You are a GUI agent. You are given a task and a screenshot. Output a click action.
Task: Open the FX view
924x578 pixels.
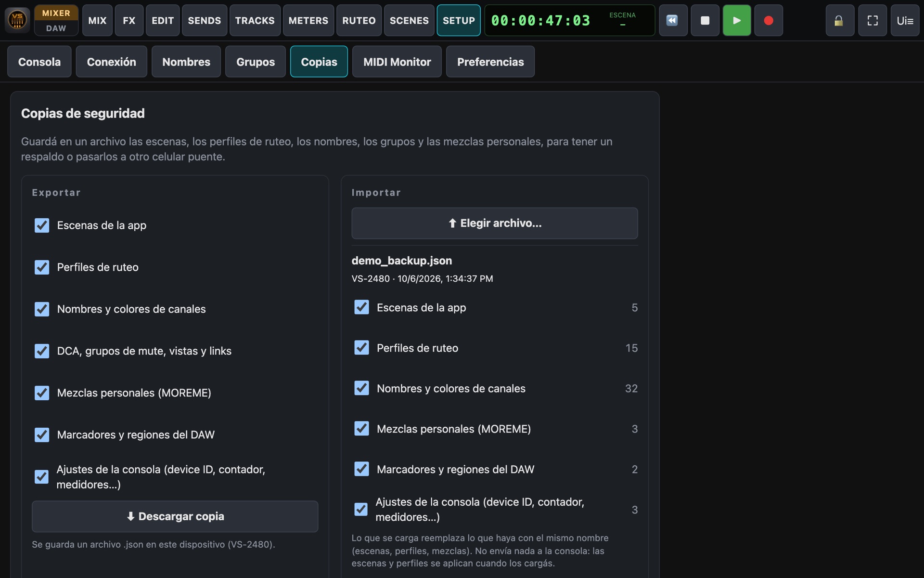(x=129, y=20)
